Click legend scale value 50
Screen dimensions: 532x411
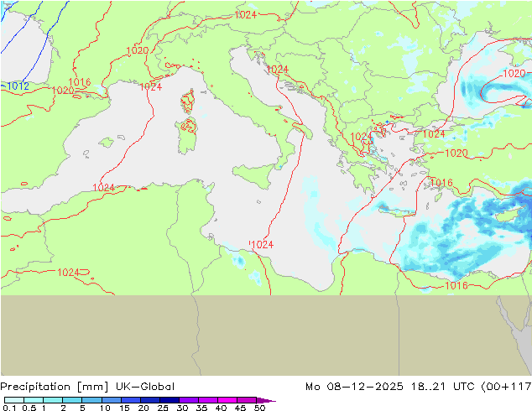[x=259, y=408]
